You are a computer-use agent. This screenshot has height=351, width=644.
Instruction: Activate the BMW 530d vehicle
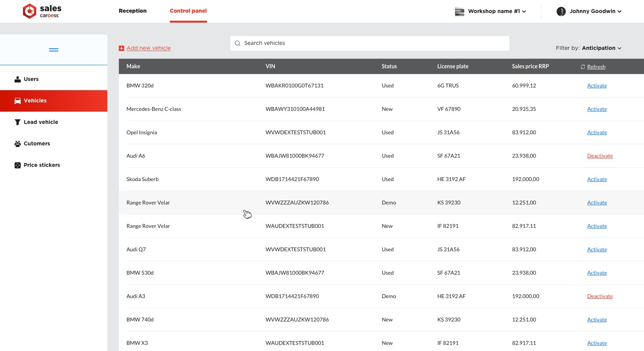(x=597, y=273)
